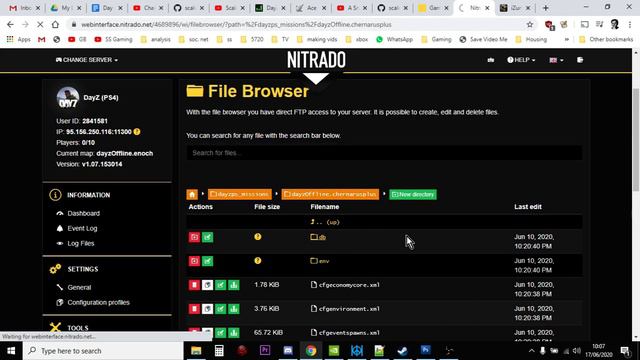Click yellow info icon in db row size
The width and height of the screenshot is (640, 360).
click(258, 237)
